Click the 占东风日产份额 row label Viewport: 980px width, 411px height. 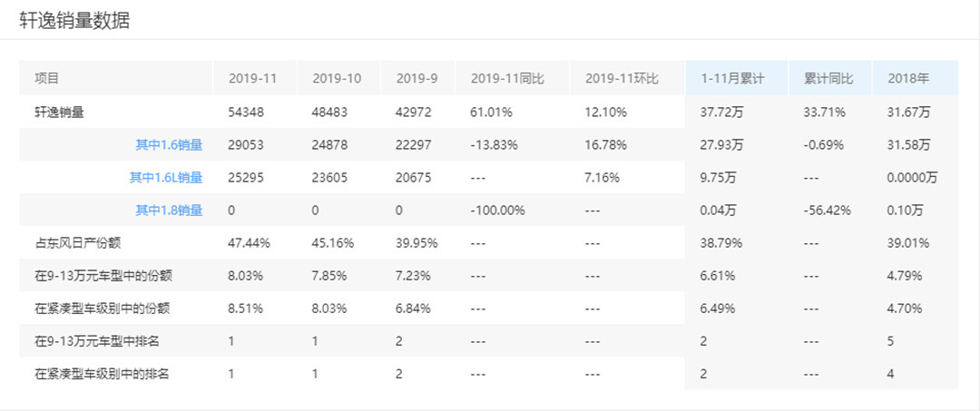click(76, 242)
